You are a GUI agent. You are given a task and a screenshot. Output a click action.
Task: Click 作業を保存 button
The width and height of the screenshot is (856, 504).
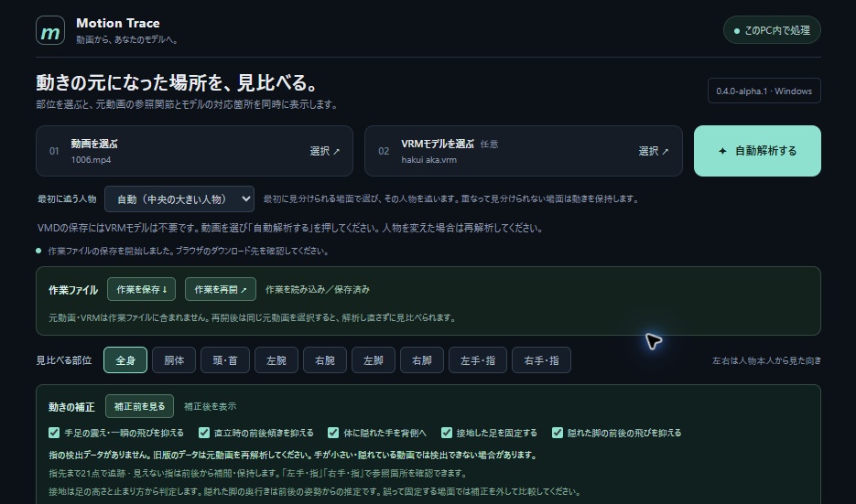click(x=141, y=289)
